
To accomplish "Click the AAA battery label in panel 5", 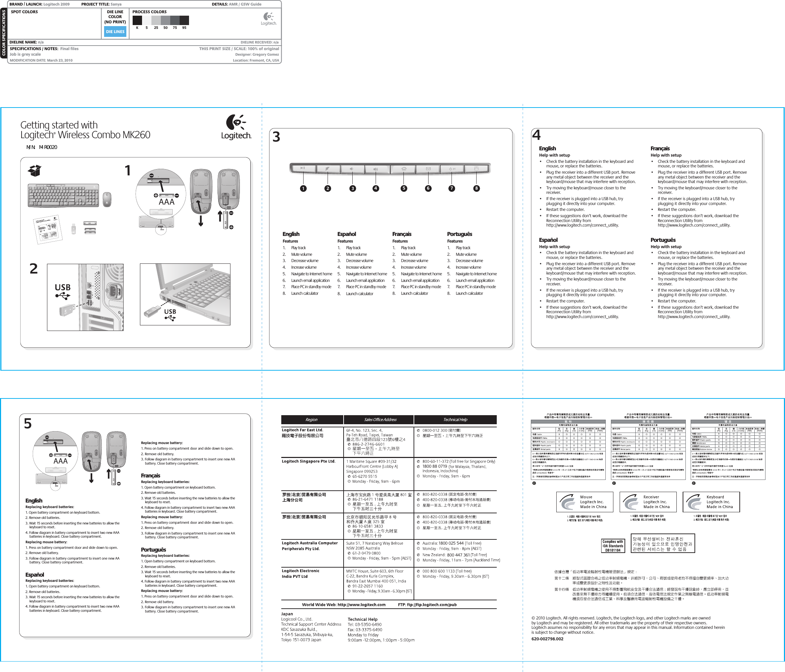I will click(x=60, y=461).
